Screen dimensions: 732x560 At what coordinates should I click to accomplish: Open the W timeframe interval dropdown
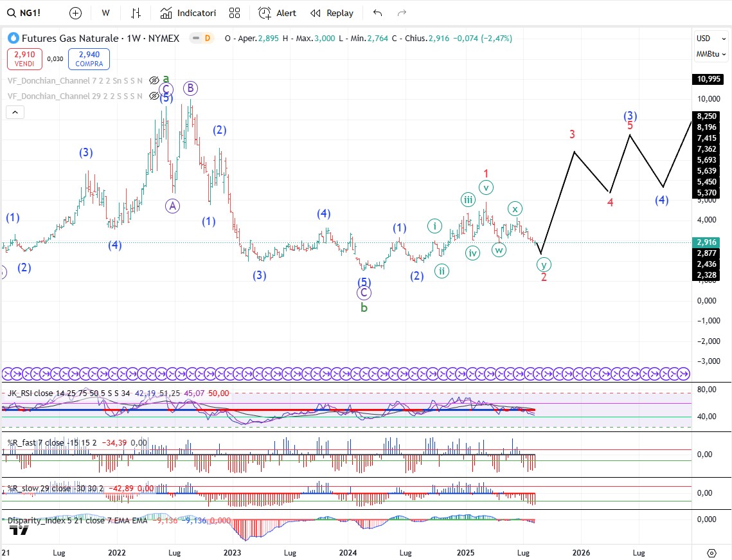coord(105,13)
